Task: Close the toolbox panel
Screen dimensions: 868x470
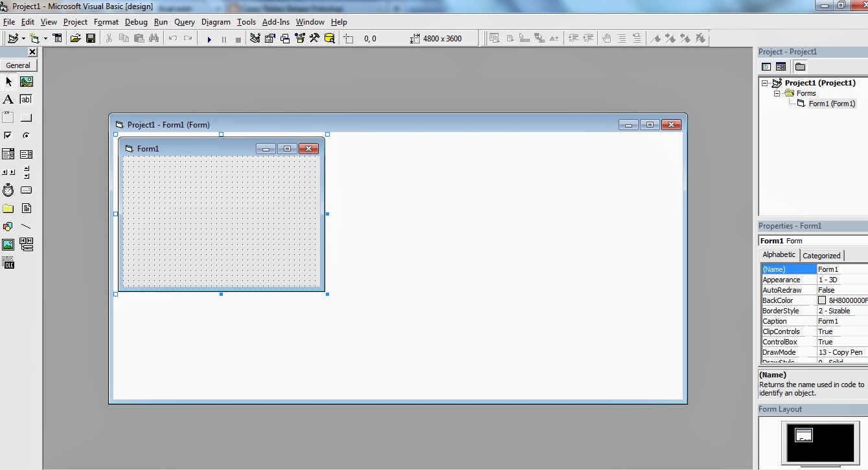Action: (x=32, y=52)
